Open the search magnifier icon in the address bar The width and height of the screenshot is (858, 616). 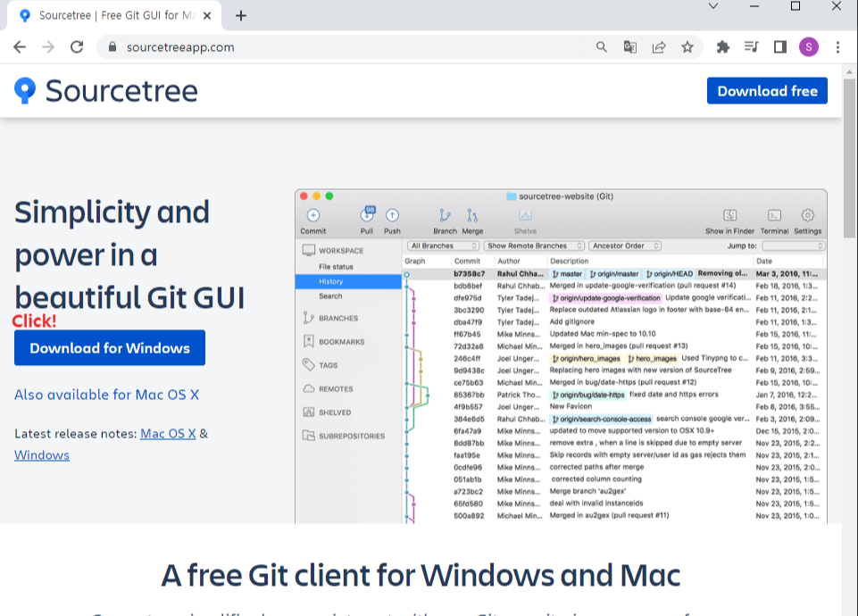click(602, 47)
